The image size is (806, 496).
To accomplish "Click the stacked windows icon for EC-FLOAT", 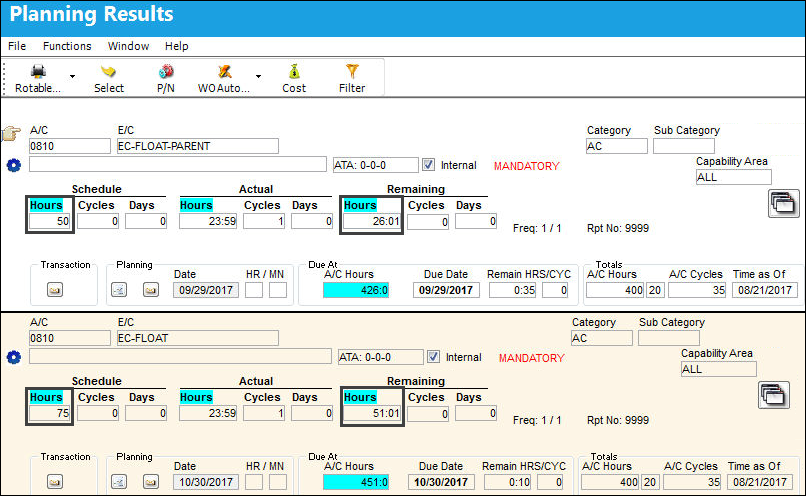I will 774,395.
